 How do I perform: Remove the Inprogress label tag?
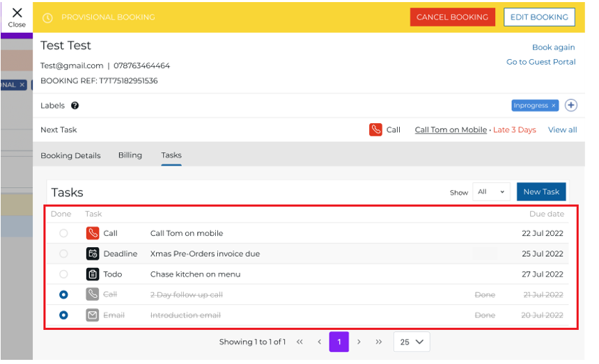click(x=554, y=106)
